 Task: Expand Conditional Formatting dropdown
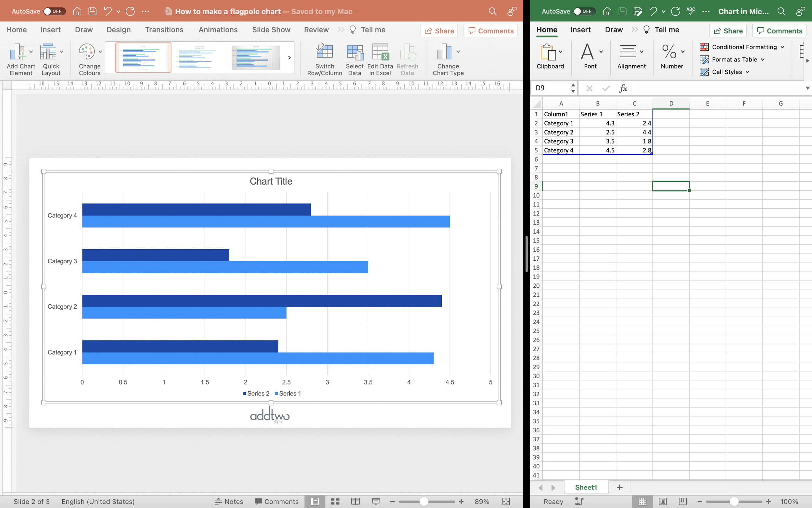pos(782,47)
